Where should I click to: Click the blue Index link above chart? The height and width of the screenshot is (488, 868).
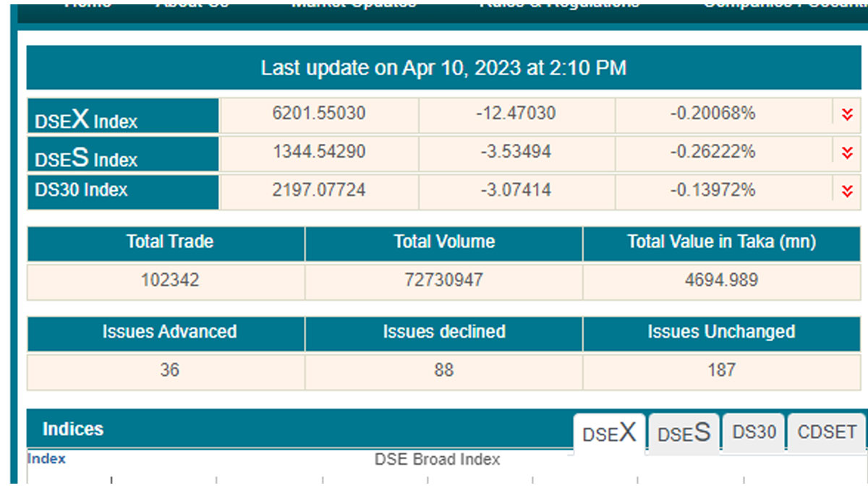46,458
